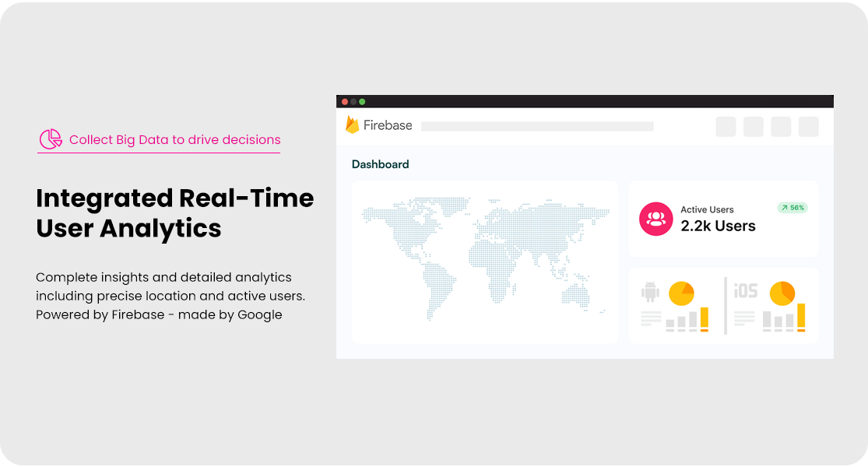The width and height of the screenshot is (868, 467).
Task: Click the Firebase flame logo icon
Action: pyautogui.click(x=353, y=125)
